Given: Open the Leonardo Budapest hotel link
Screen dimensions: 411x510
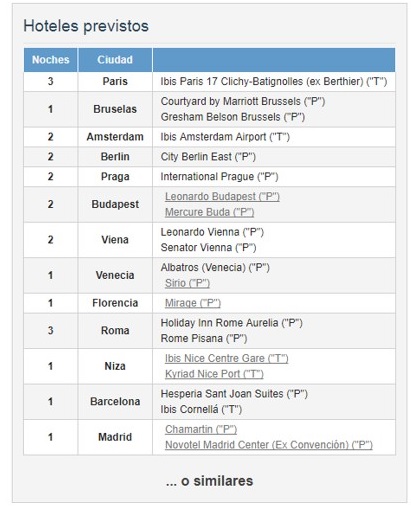Looking at the screenshot, I should click(222, 197).
